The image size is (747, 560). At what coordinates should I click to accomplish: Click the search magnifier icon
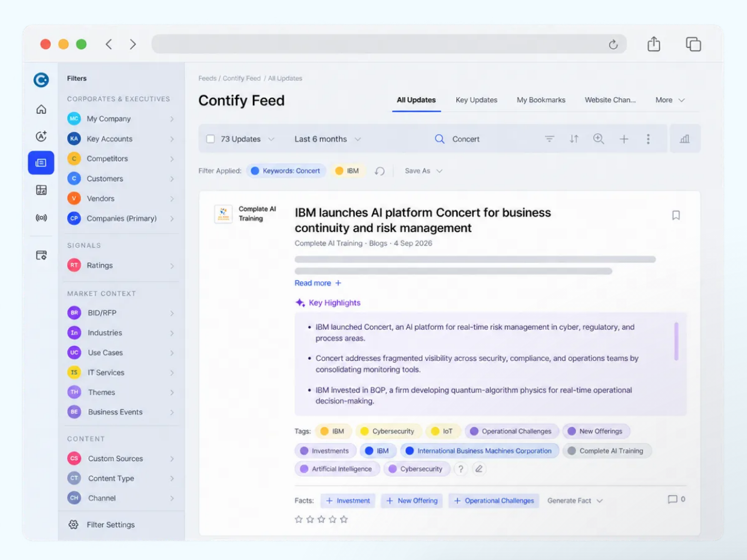click(x=439, y=139)
